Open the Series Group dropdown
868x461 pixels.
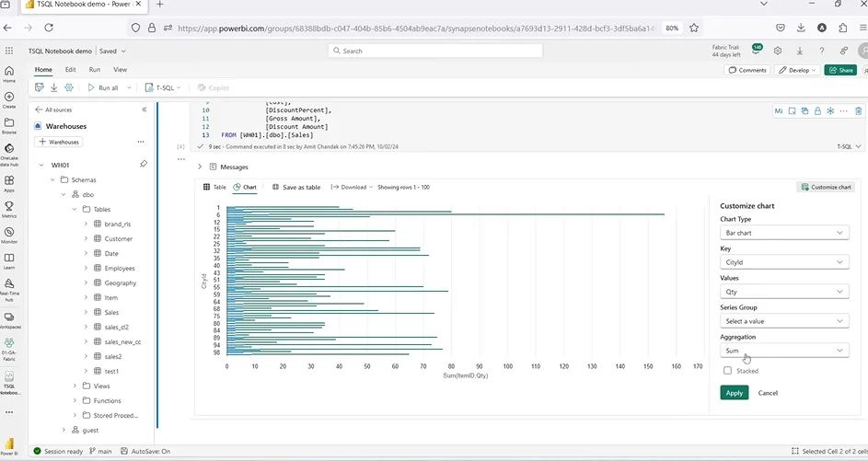click(784, 320)
